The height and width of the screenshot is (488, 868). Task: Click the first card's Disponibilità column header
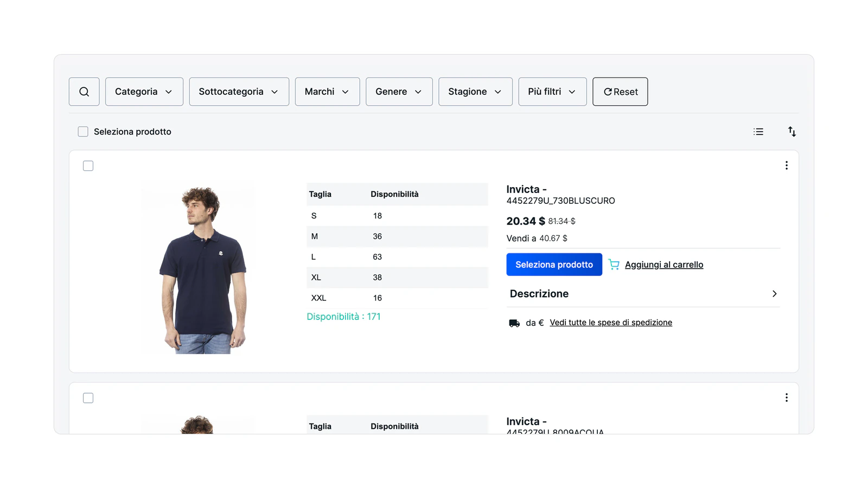tap(395, 194)
